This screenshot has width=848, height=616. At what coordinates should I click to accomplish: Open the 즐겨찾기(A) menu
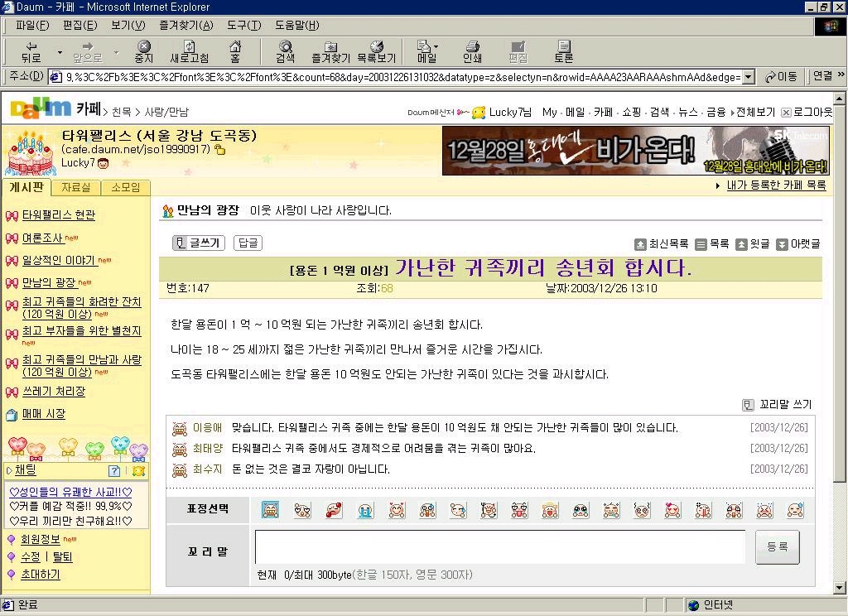[x=185, y=25]
